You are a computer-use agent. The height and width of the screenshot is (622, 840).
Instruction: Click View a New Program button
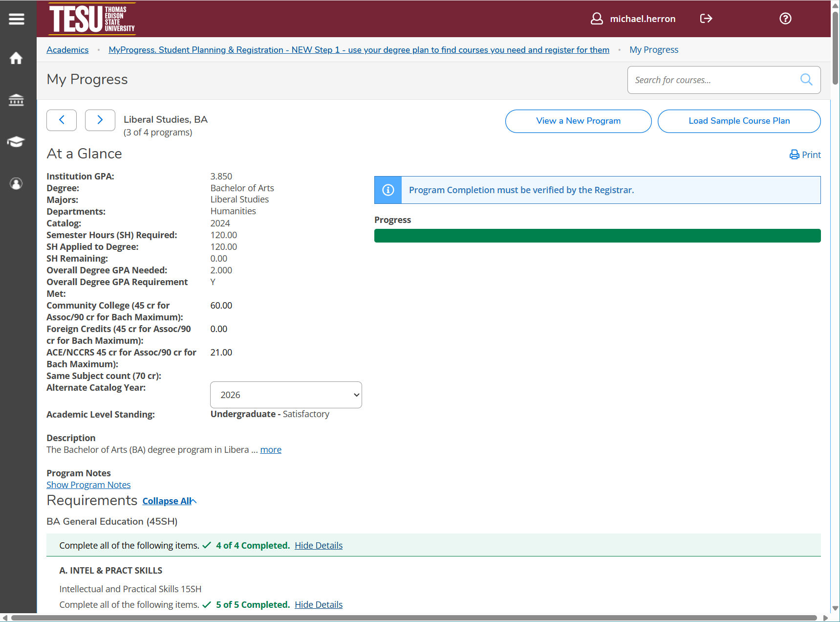point(578,121)
